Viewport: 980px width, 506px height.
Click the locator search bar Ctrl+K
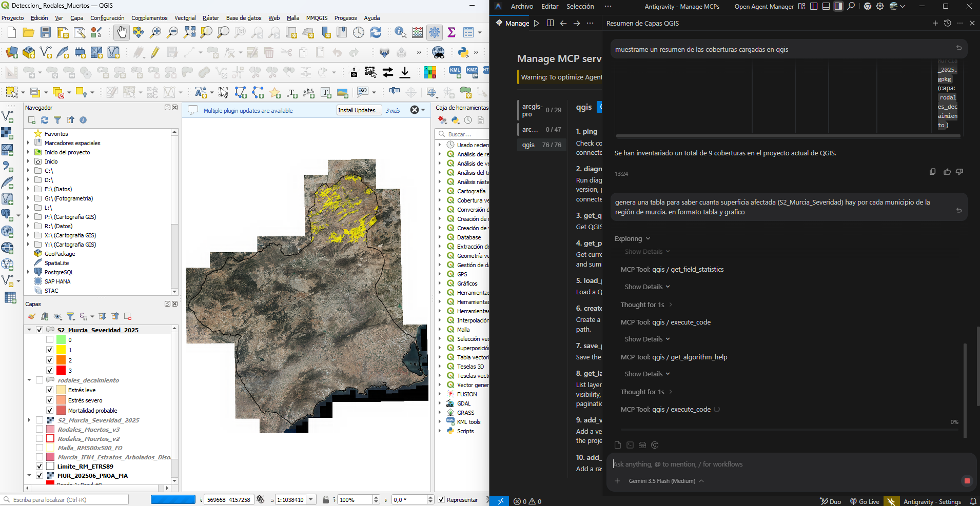(65, 499)
